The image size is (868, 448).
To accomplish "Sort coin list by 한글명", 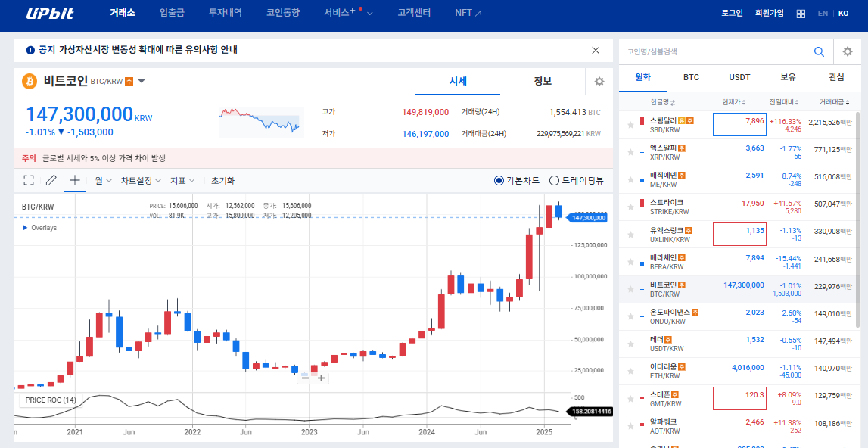I will [x=663, y=102].
